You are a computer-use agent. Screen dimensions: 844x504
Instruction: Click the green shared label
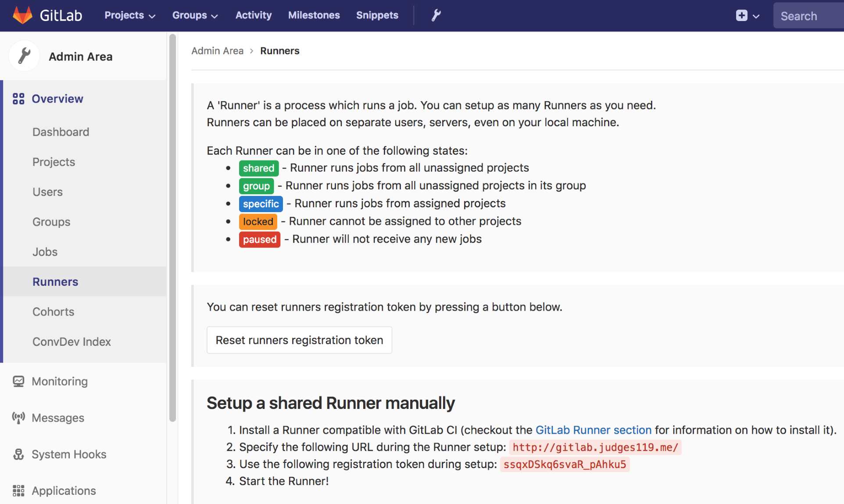coord(258,168)
